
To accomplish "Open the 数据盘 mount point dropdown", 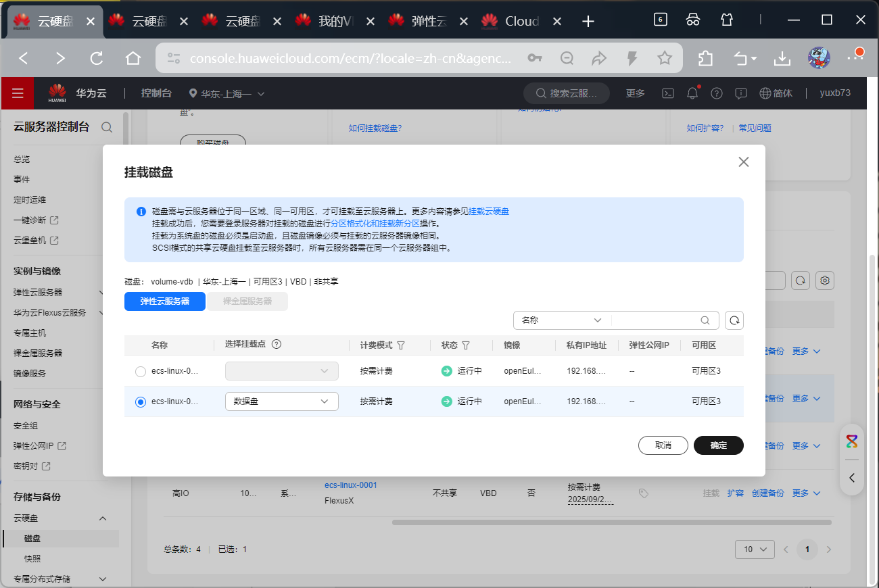I will 281,401.
